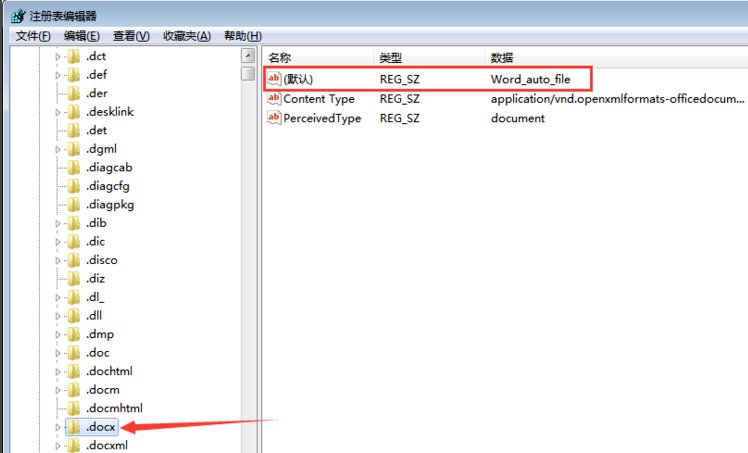Click the .diagpkg folder icon
Screen dimensions: 748x453
coord(73,206)
